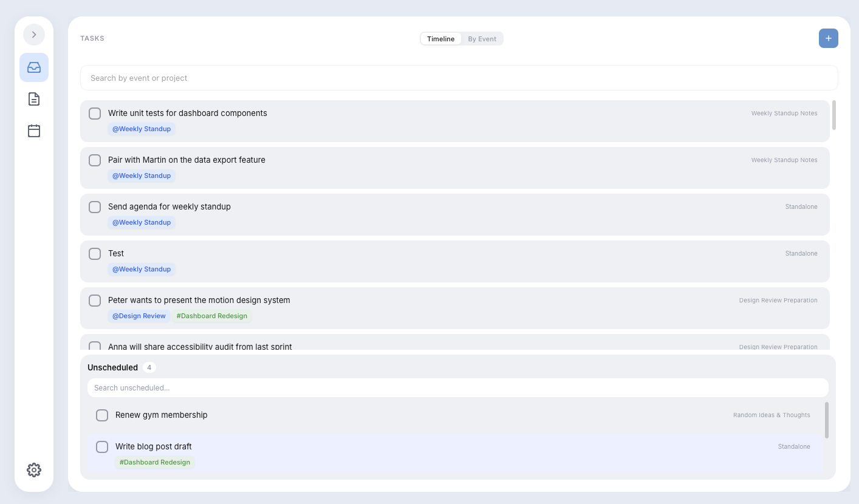859x504 pixels.
Task: Focus the 'Search unscheduled' input box
Action: coord(458,387)
